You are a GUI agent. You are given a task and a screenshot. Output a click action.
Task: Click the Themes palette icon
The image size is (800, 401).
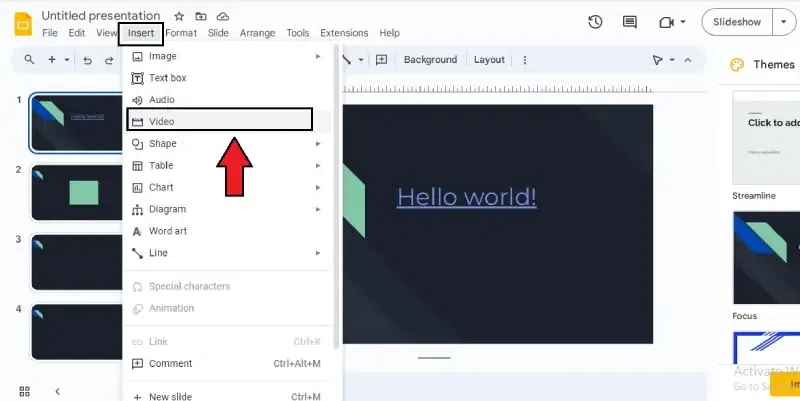[737, 65]
